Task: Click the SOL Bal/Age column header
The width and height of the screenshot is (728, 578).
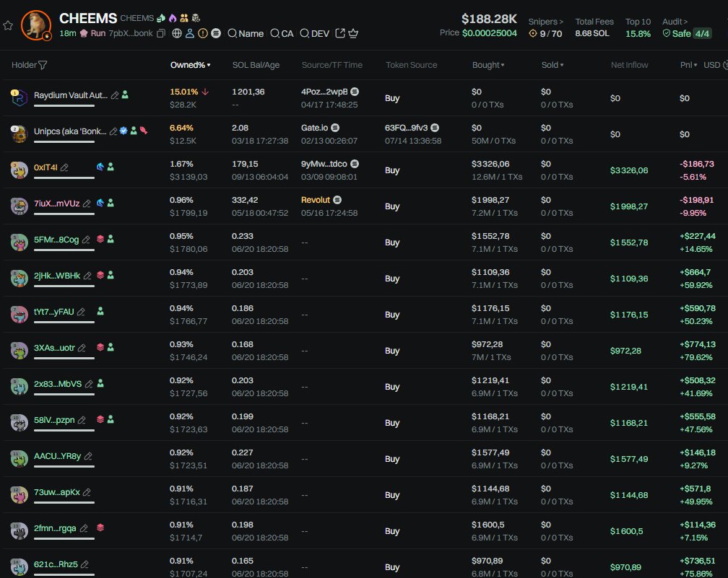Action: click(x=256, y=65)
